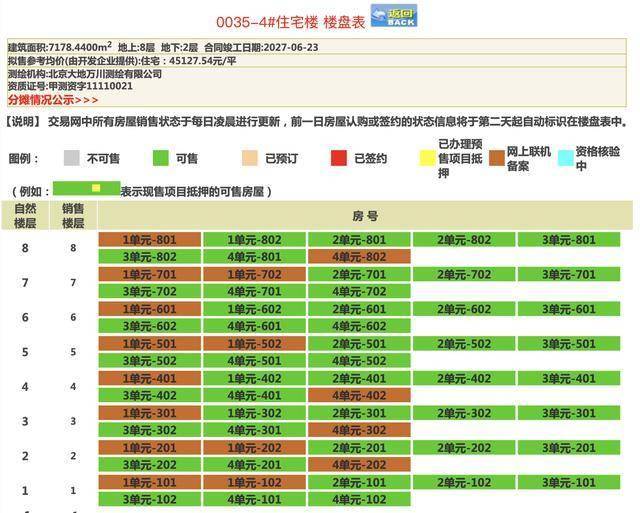Click the gray 不可售 legend swatch
This screenshot has width=640, height=513.
pos(71,158)
